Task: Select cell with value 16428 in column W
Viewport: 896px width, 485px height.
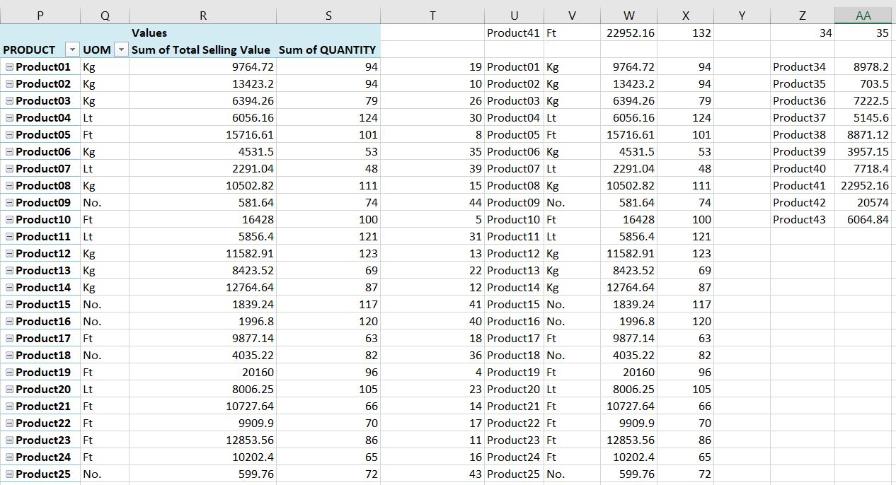Action: tap(629, 219)
